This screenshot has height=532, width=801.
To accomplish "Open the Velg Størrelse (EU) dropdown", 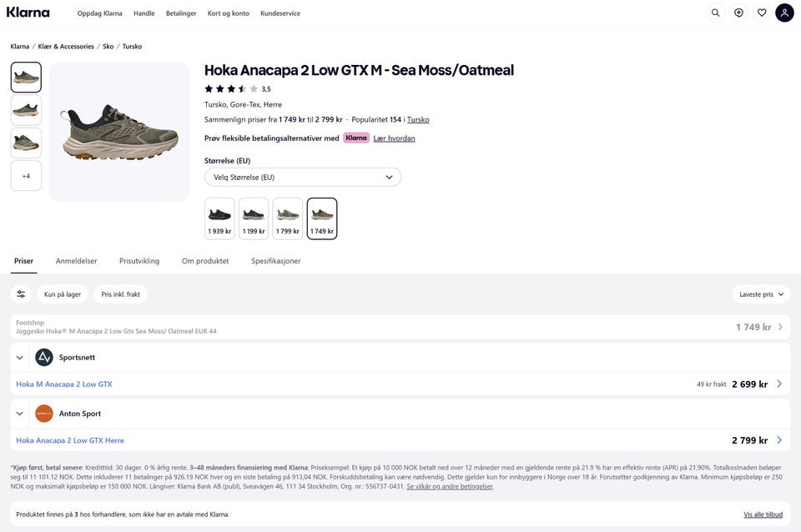I will point(303,177).
